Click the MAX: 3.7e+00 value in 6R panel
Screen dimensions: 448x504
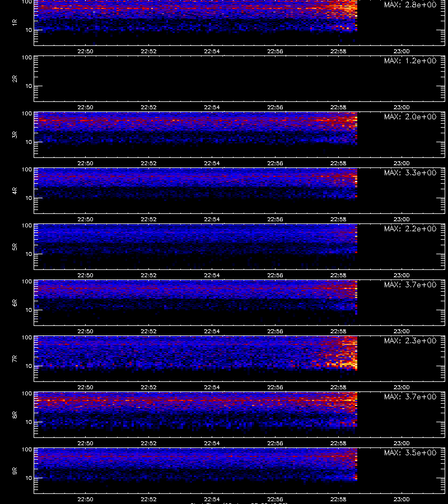point(410,284)
